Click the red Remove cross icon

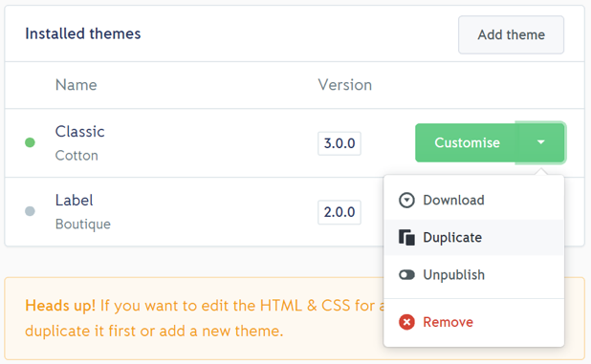(406, 322)
